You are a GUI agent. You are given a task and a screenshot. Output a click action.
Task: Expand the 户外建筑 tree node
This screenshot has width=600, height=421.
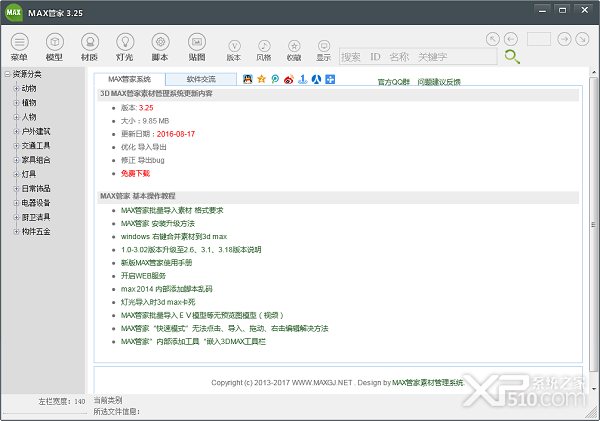pyautogui.click(x=16, y=131)
